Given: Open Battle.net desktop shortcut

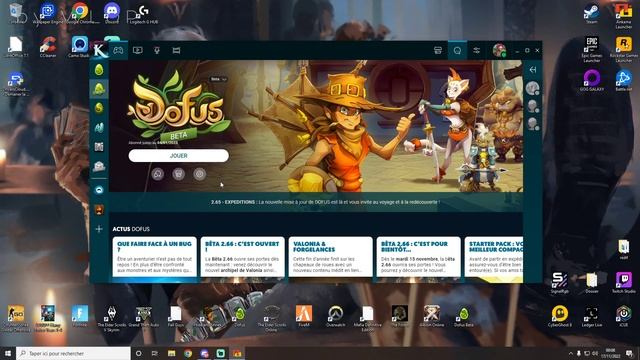Looking at the screenshot, I should 624,80.
